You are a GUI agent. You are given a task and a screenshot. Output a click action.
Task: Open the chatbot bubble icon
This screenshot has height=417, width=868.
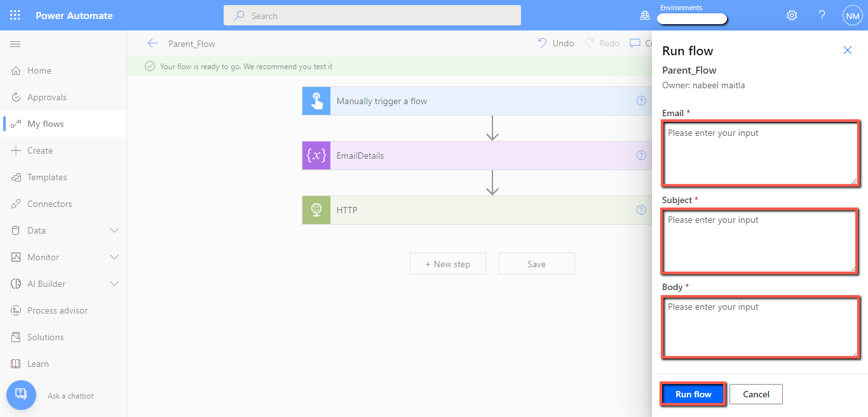pos(21,395)
